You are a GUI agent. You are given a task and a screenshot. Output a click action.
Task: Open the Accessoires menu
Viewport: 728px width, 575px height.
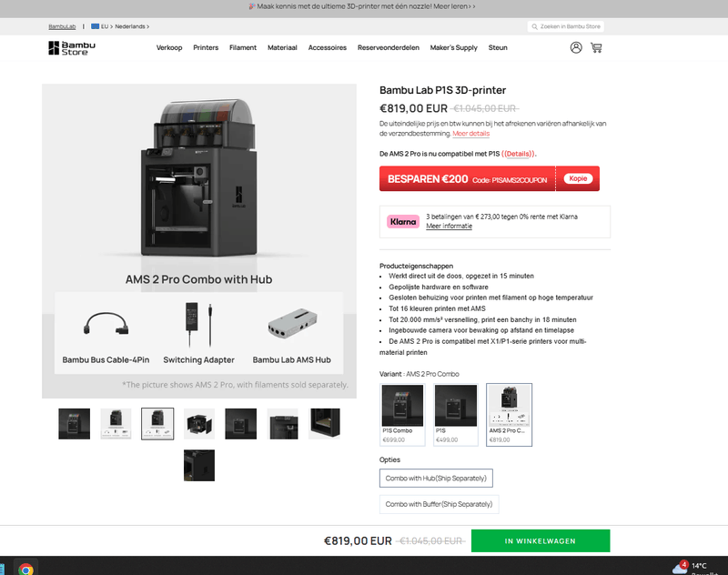(x=328, y=47)
